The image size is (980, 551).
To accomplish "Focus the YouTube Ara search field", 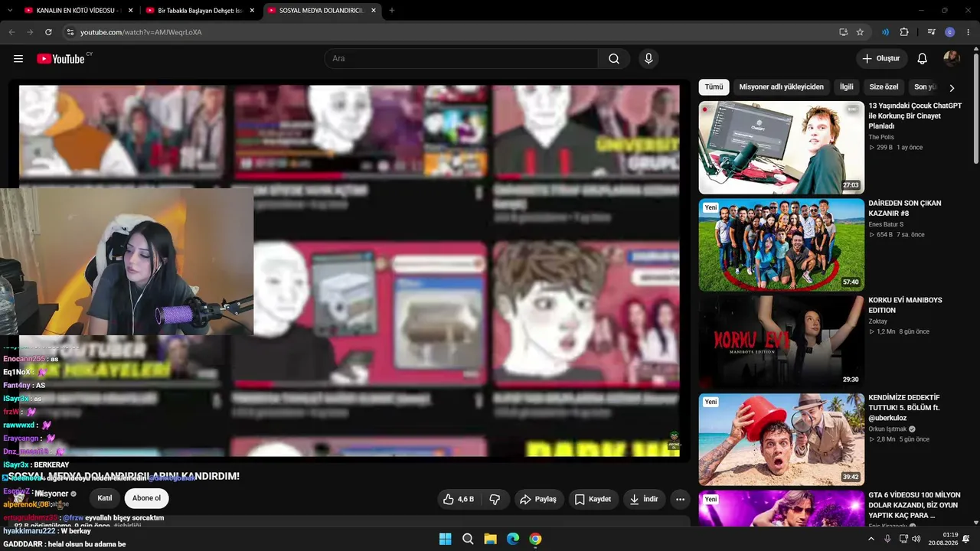I will coord(462,59).
